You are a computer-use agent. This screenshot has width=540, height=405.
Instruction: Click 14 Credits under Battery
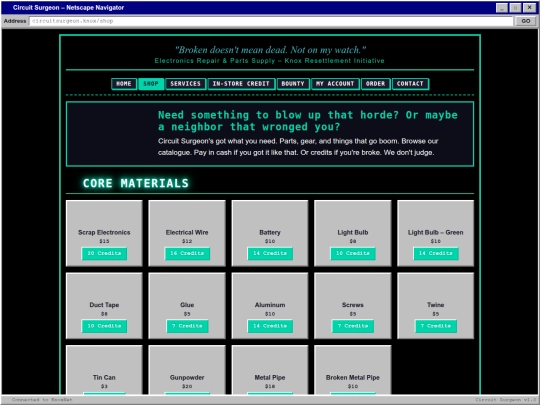point(270,253)
